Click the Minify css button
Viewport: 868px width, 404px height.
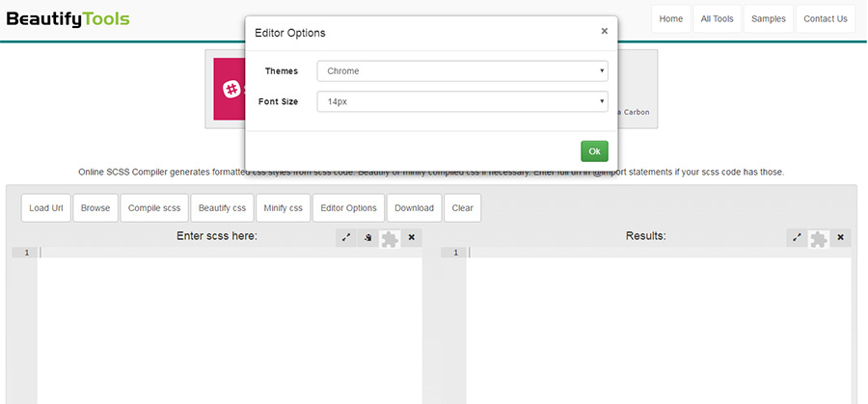coord(283,208)
